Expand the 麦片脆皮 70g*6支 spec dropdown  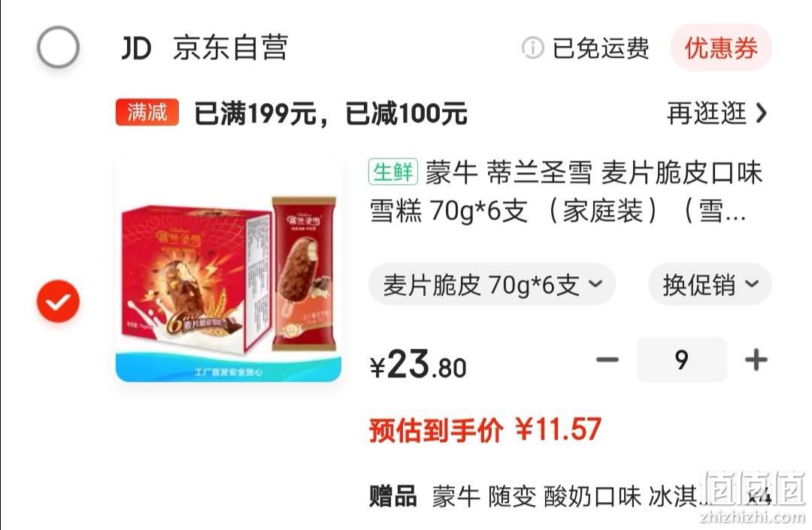click(x=492, y=284)
